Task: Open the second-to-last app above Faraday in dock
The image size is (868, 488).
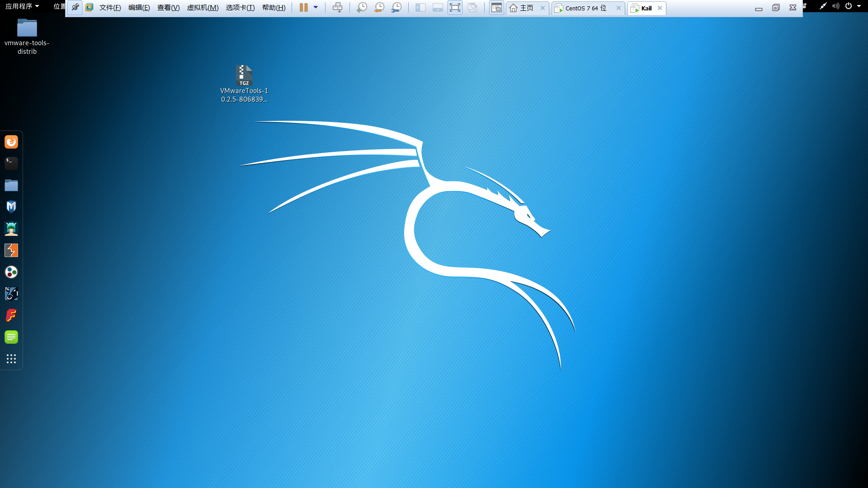Action: (x=11, y=294)
